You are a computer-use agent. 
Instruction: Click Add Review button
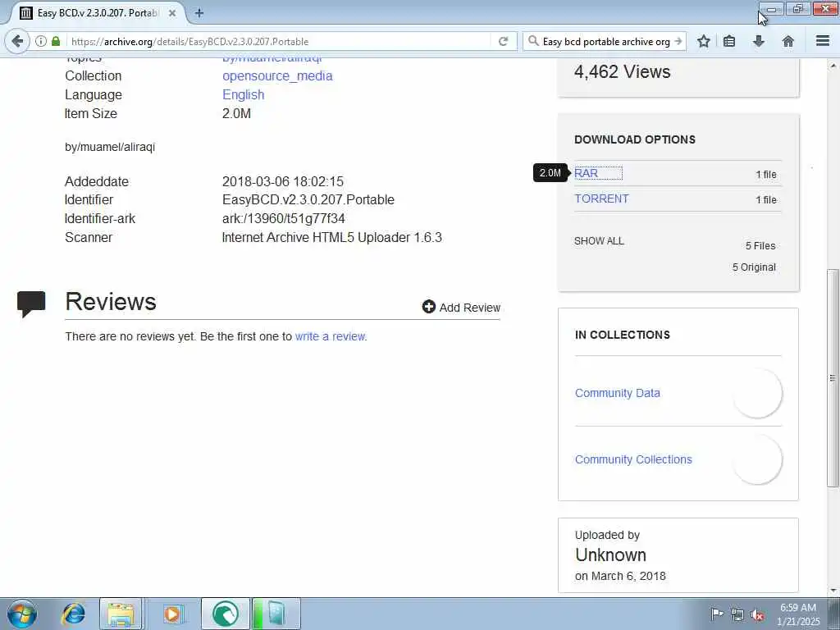click(x=461, y=307)
